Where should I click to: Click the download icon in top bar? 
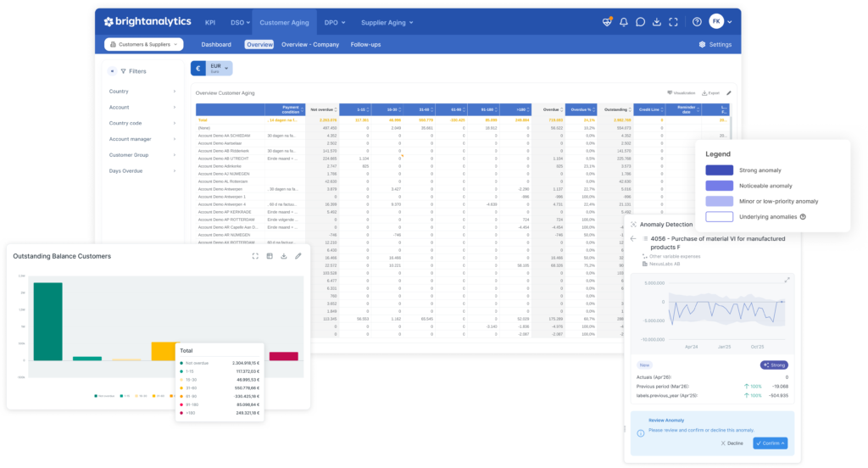[x=657, y=22]
